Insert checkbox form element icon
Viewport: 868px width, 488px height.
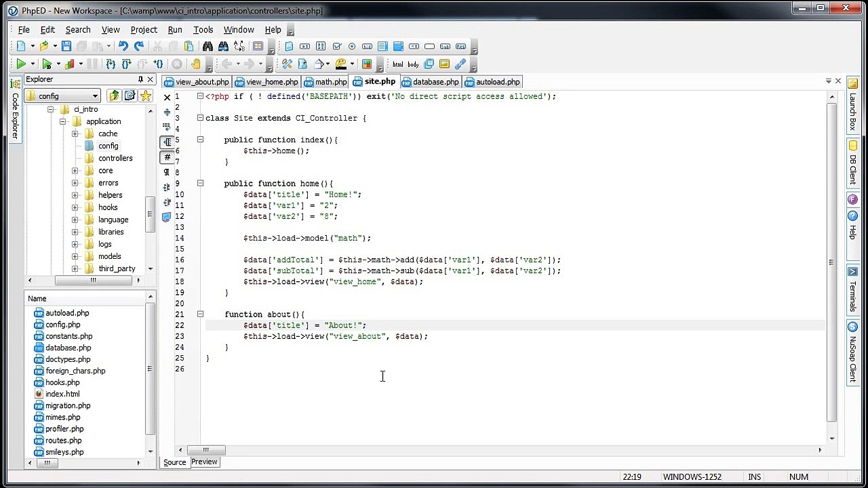point(336,46)
